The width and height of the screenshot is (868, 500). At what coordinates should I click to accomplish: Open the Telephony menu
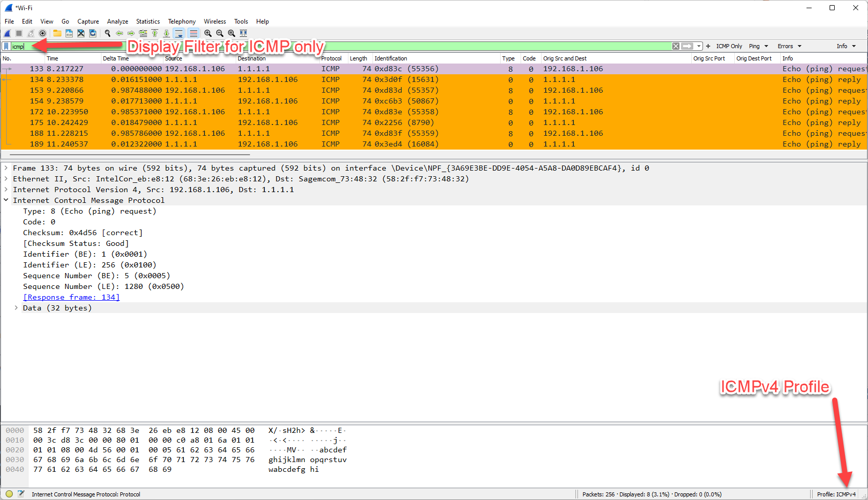[x=182, y=21]
